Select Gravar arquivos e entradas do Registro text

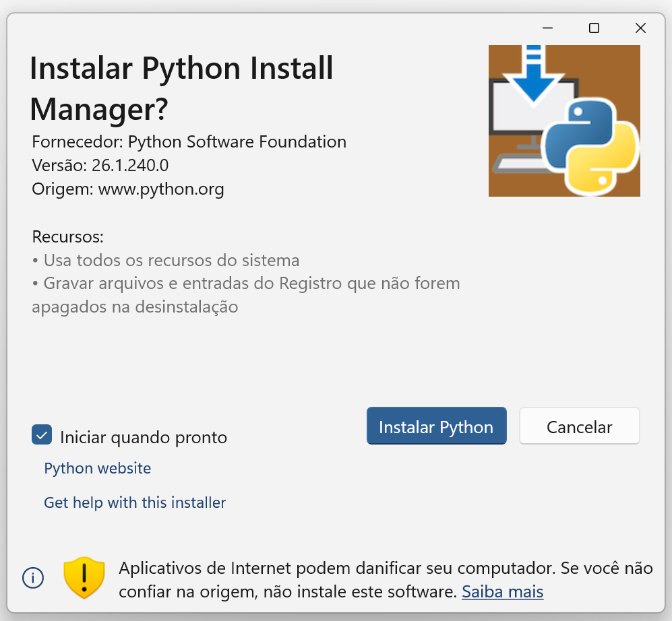coord(245,295)
